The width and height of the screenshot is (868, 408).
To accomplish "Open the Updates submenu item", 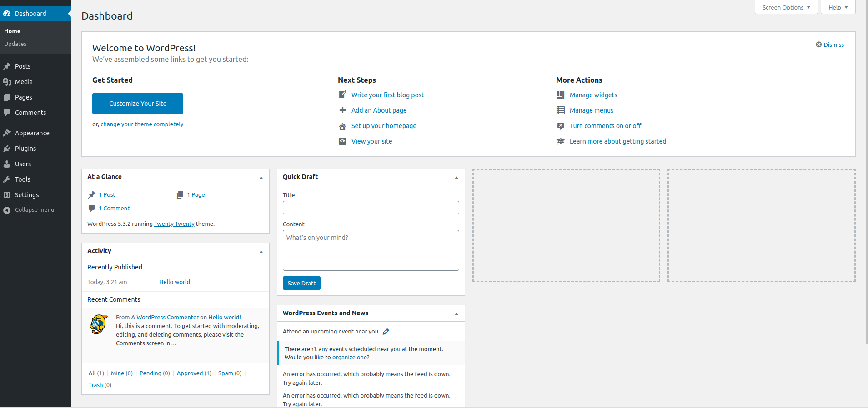I will [15, 44].
